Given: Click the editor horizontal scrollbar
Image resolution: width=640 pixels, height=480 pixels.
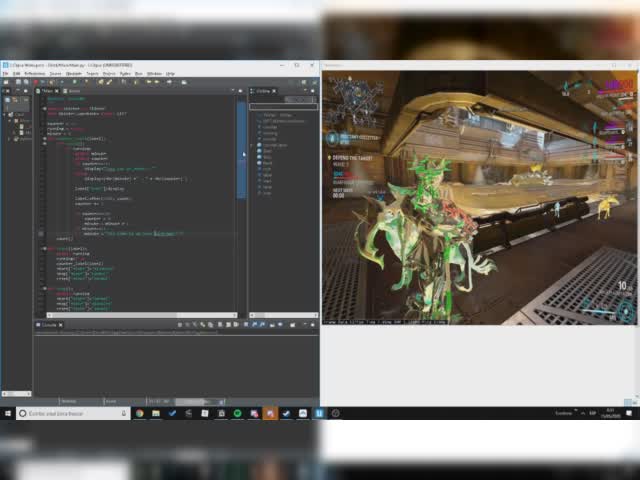Looking at the screenshot, I should pyautogui.click(x=142, y=315).
